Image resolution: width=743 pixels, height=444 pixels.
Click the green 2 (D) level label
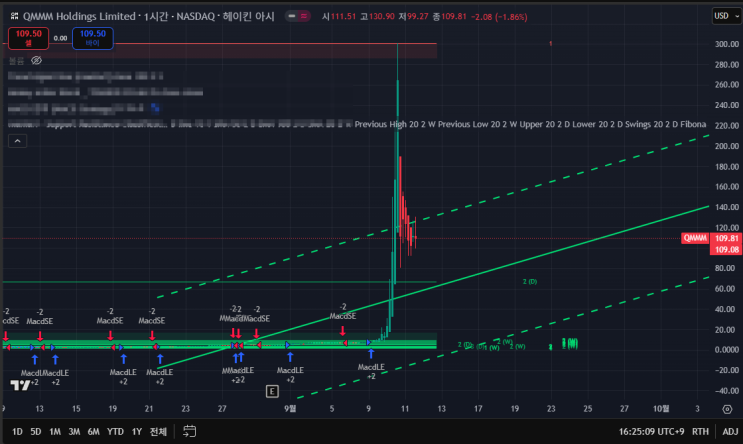tap(530, 281)
